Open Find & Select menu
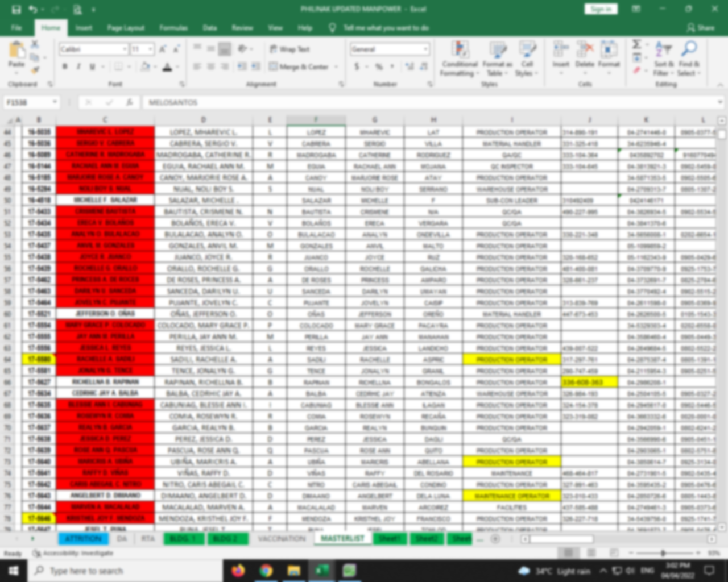 pos(688,59)
